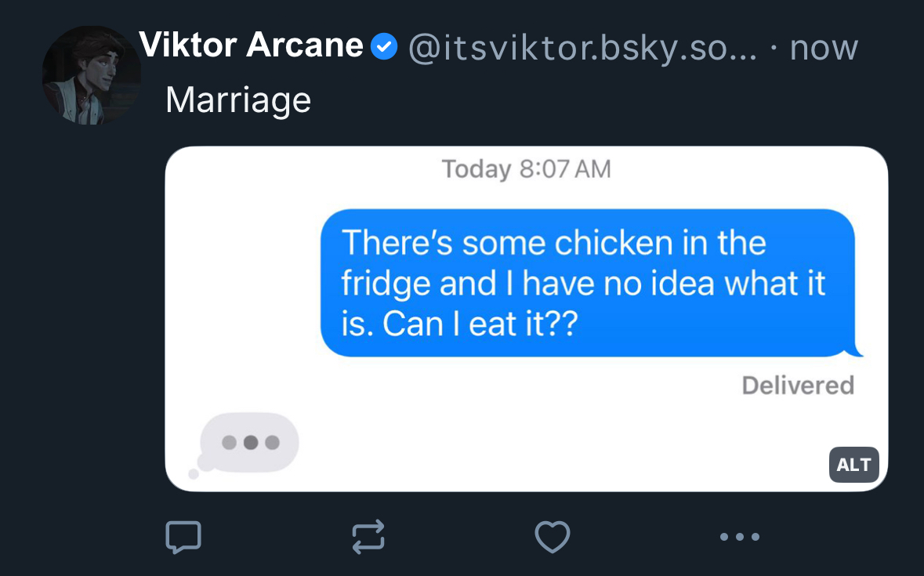Repost the Marriage post

click(x=368, y=537)
